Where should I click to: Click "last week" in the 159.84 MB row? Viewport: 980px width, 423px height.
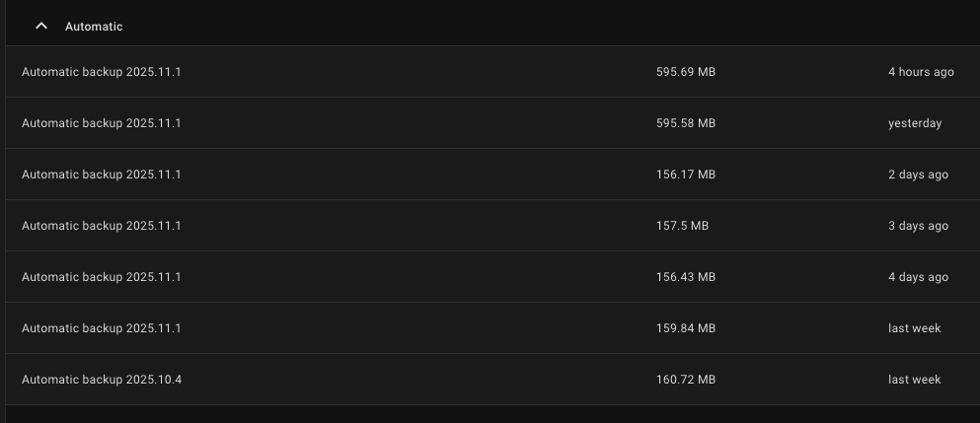914,328
